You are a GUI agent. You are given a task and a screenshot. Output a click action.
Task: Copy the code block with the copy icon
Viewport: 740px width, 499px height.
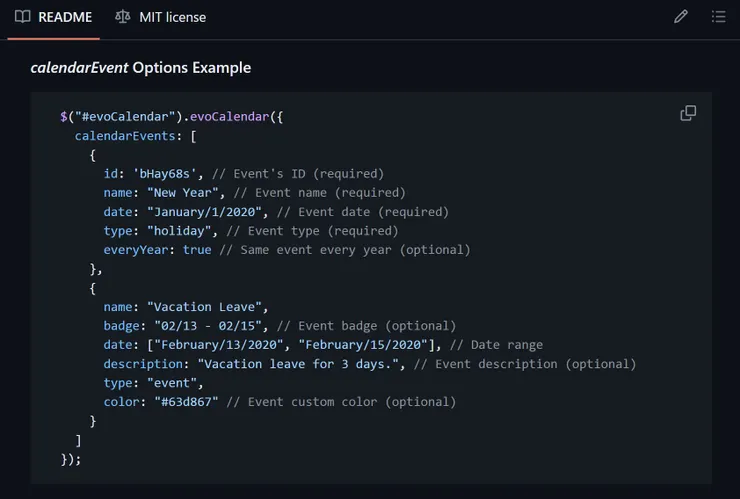[x=688, y=113]
